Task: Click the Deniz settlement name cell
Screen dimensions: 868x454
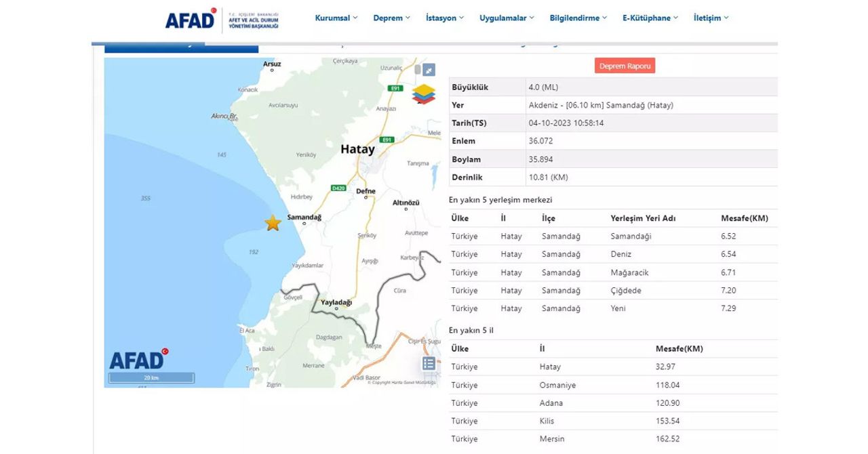Action: point(620,254)
